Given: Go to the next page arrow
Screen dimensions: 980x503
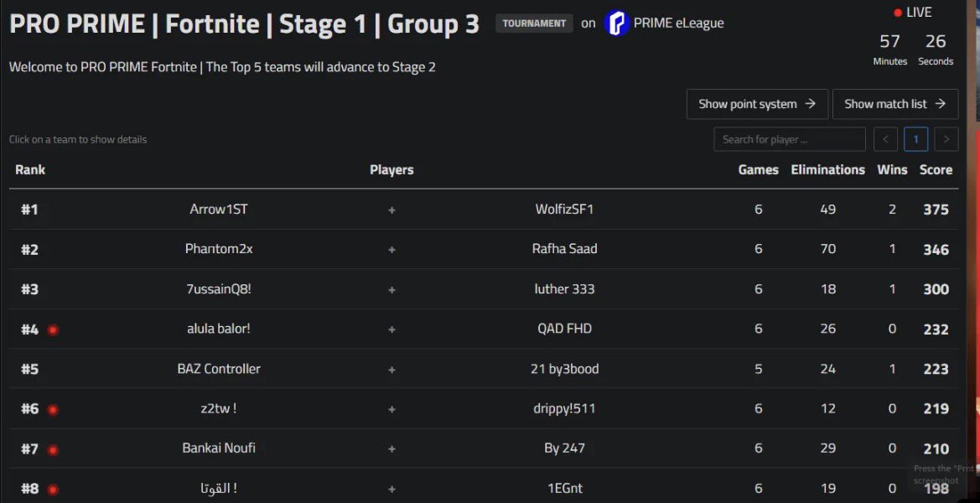Looking at the screenshot, I should [x=946, y=139].
